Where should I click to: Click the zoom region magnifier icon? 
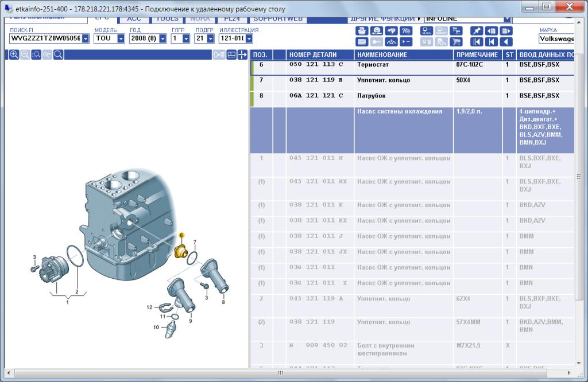coord(36,54)
